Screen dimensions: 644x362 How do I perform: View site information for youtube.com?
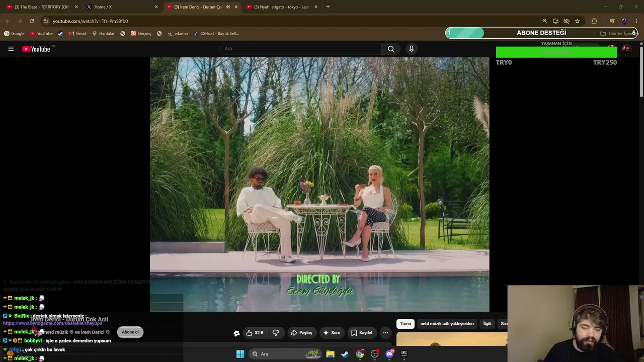click(x=46, y=21)
